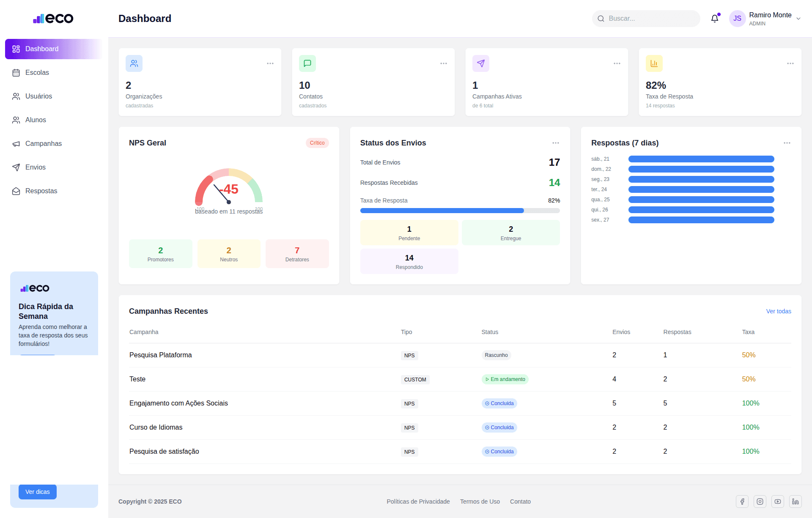Expand the user menu next to Ramiro Monte

[798, 19]
